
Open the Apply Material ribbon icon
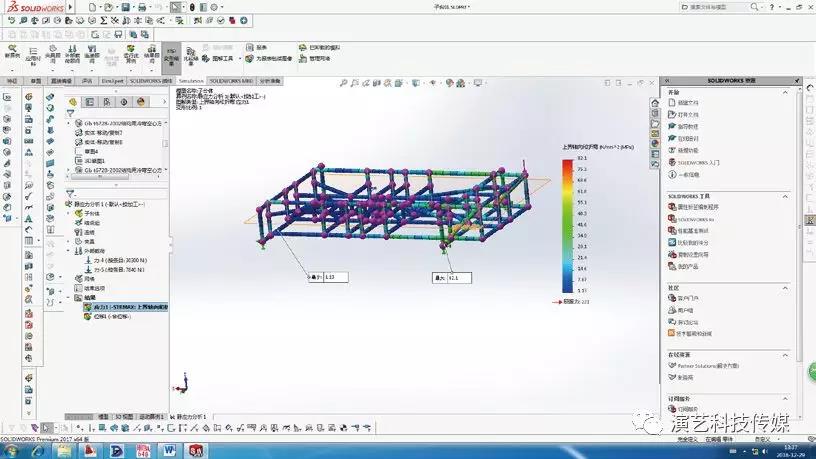[x=33, y=56]
